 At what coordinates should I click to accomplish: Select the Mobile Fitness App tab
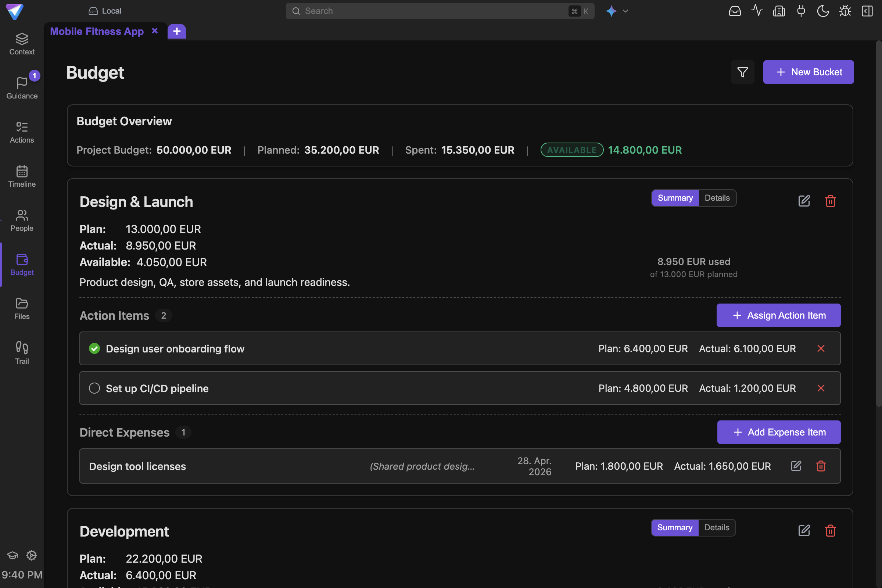coord(97,31)
